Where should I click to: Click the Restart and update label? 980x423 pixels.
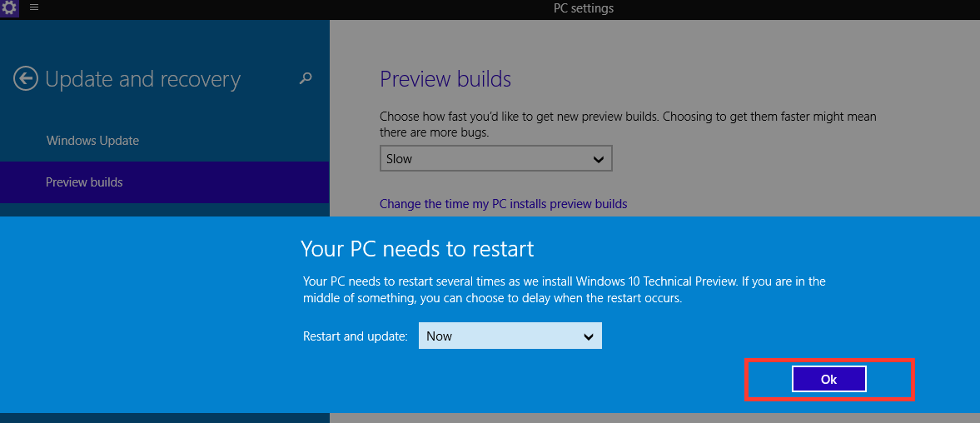click(x=355, y=336)
